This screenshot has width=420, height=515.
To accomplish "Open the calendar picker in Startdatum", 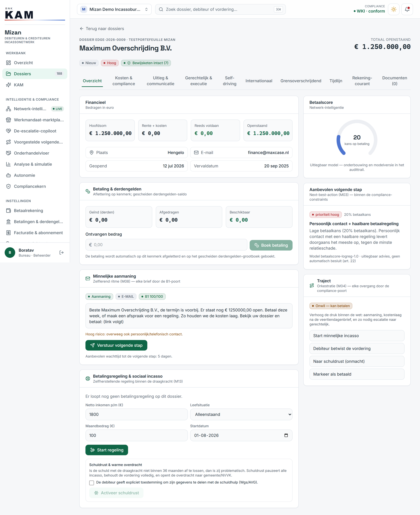I will pos(286,435).
